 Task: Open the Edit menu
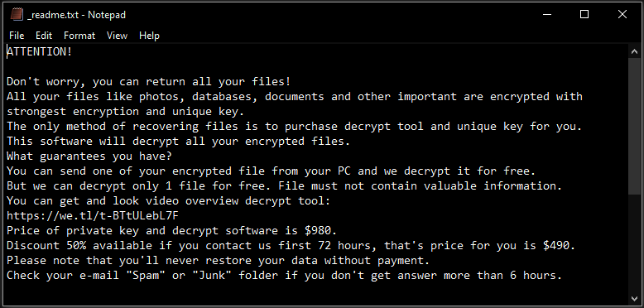pos(44,36)
